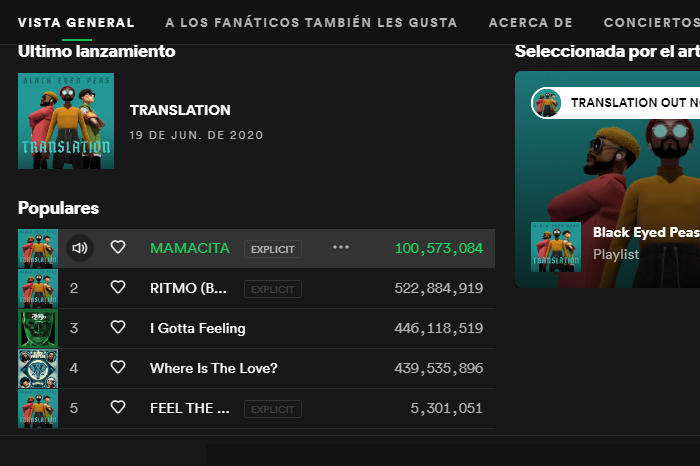The width and height of the screenshot is (700, 466).
Task: Click the RITMO track album thumbnail
Action: 38,288
